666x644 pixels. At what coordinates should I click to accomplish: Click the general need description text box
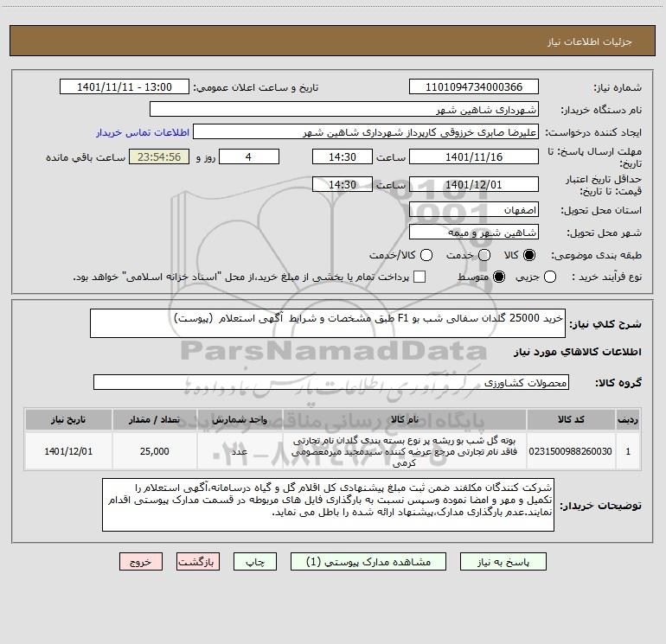tap(328, 323)
